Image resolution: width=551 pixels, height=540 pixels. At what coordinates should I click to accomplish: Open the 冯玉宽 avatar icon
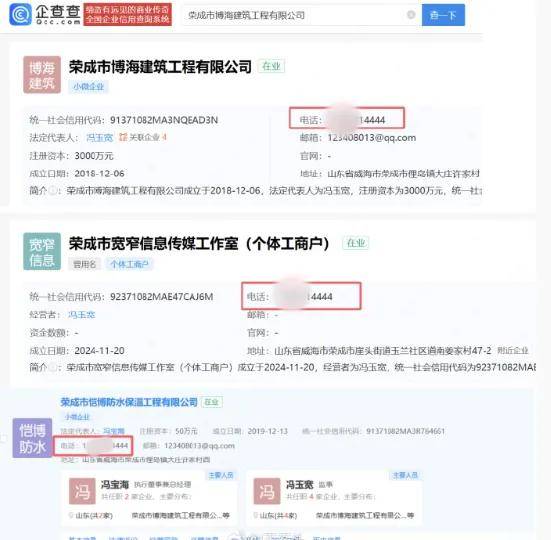tap(267, 491)
